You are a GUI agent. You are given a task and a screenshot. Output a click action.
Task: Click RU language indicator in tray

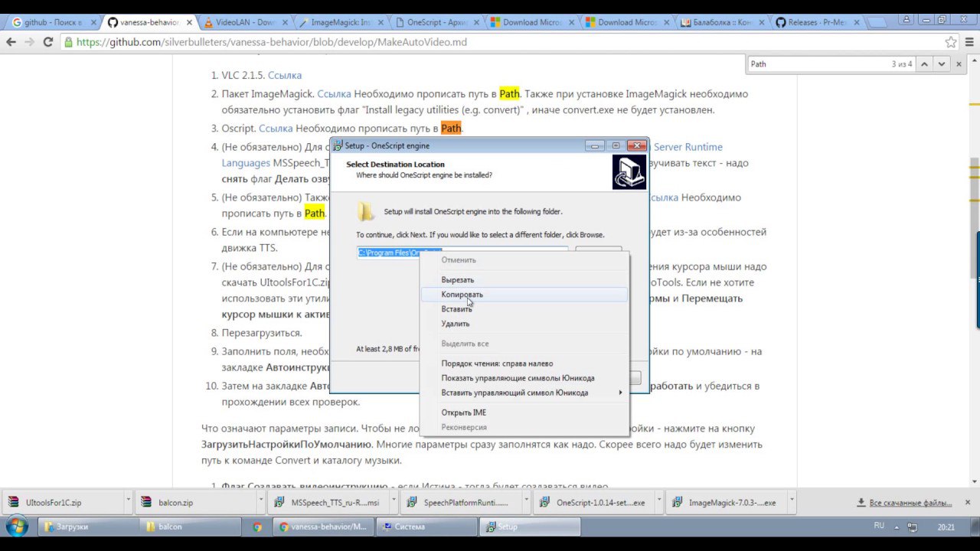click(x=879, y=526)
